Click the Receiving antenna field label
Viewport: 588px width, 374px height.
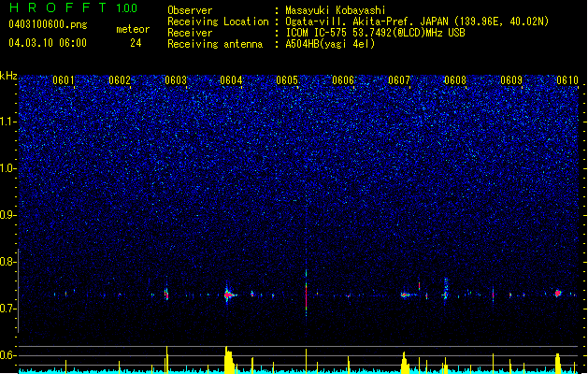215,44
